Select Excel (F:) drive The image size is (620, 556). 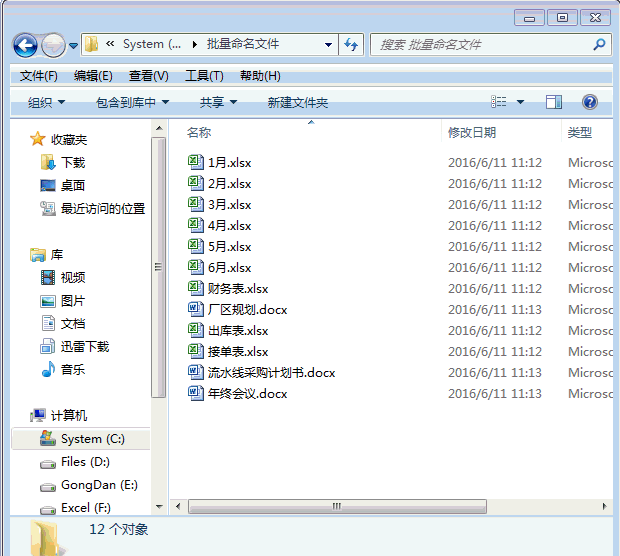tap(76, 508)
